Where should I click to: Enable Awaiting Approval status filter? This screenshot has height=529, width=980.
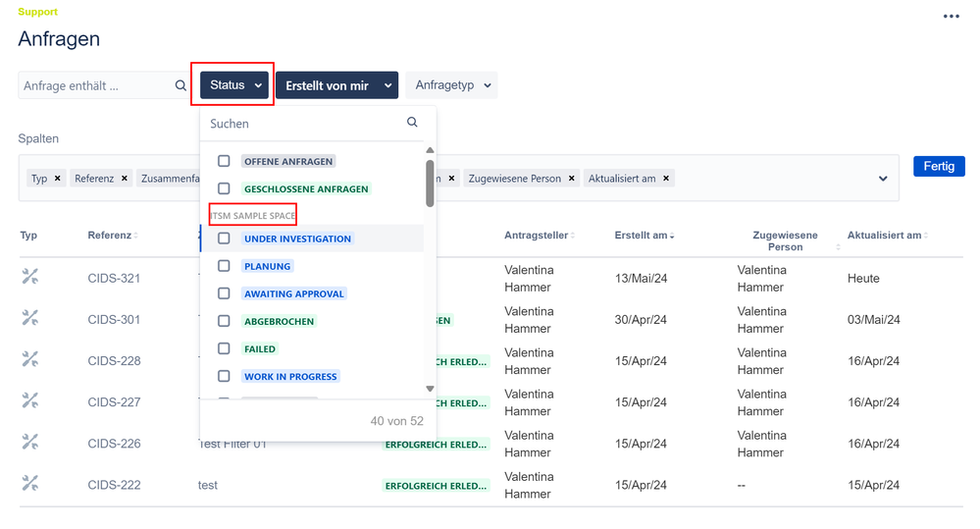click(224, 293)
